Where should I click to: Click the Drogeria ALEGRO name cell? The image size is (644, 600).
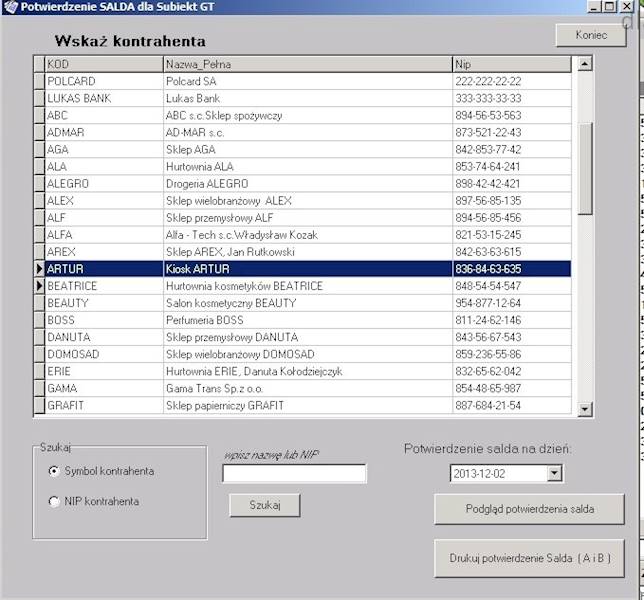coord(308,184)
